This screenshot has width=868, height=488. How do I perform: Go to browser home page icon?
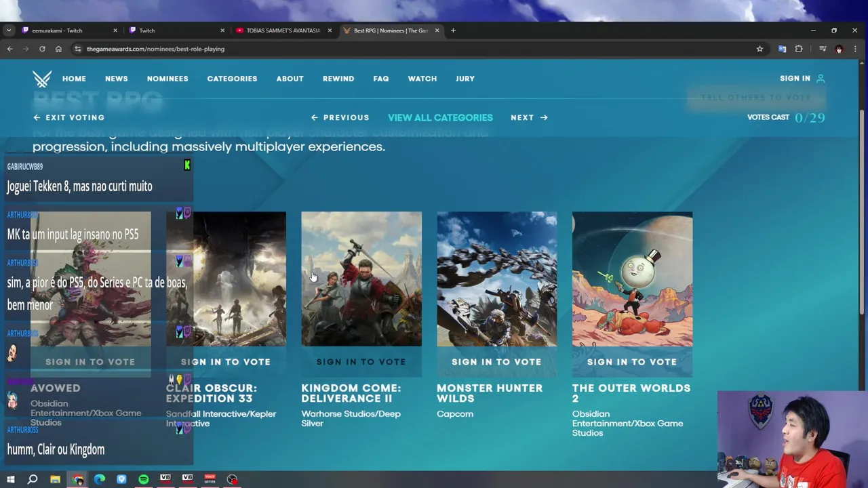[x=58, y=49]
